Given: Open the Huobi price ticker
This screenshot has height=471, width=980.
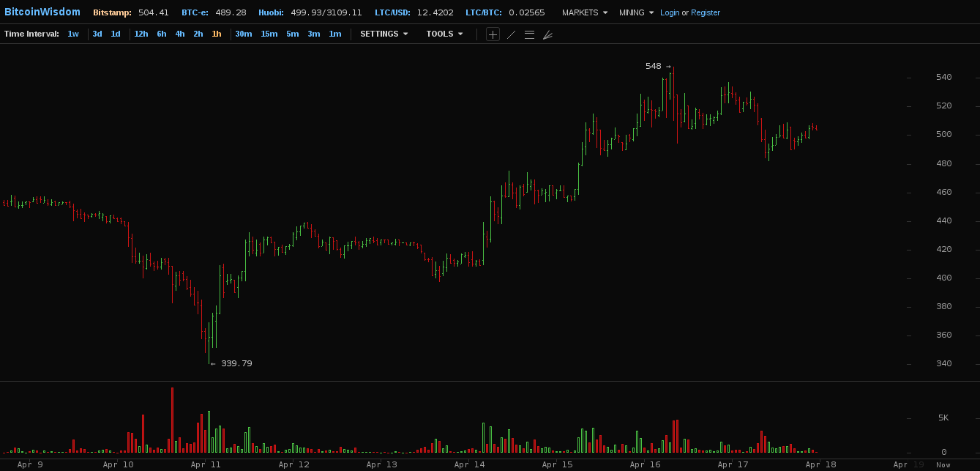Looking at the screenshot, I should tap(310, 12).
